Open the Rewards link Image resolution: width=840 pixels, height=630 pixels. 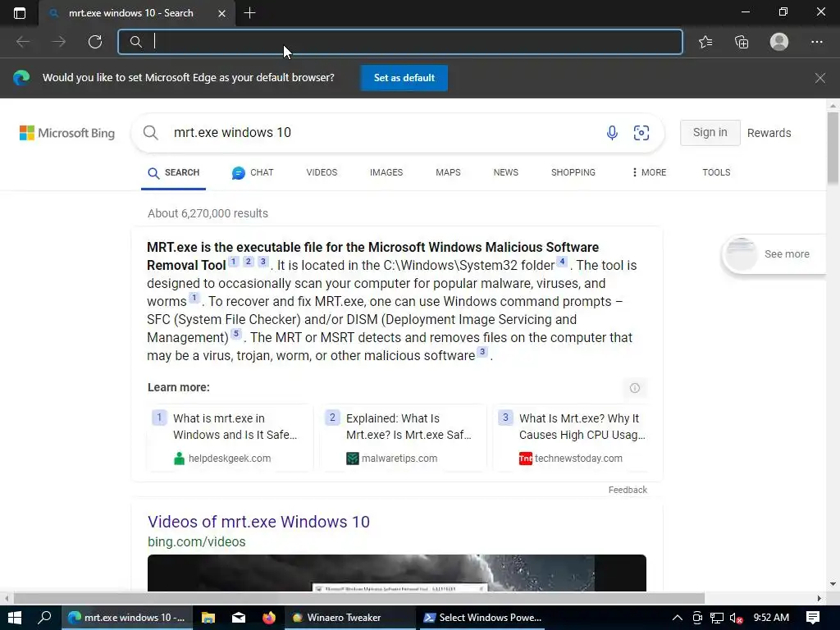(x=769, y=133)
